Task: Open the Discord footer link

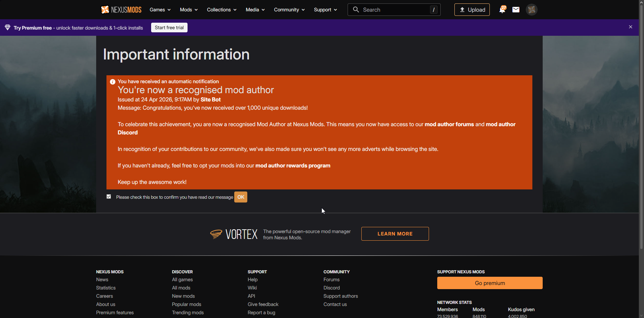Action: tap(332, 288)
